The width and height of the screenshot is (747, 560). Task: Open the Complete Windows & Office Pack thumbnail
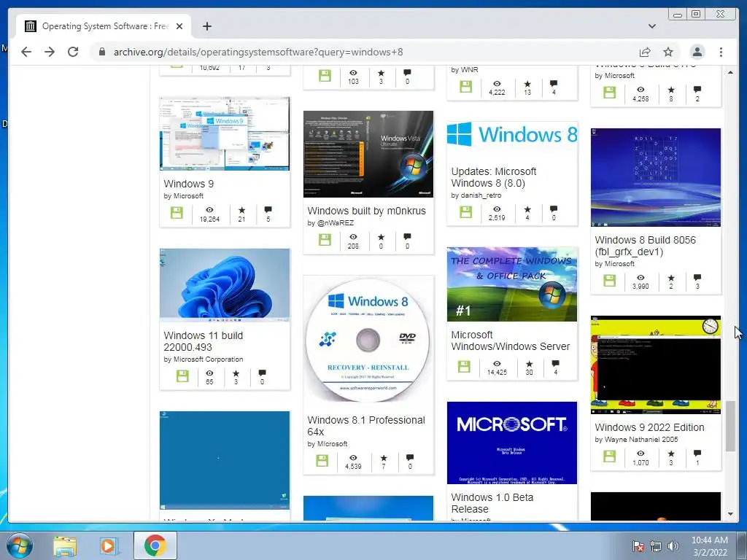pos(512,284)
